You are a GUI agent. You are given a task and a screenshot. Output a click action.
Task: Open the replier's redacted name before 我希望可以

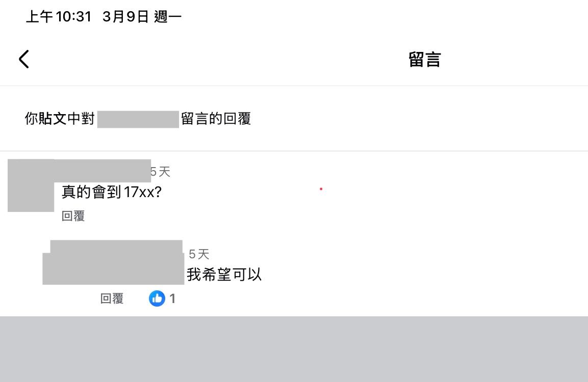click(113, 263)
